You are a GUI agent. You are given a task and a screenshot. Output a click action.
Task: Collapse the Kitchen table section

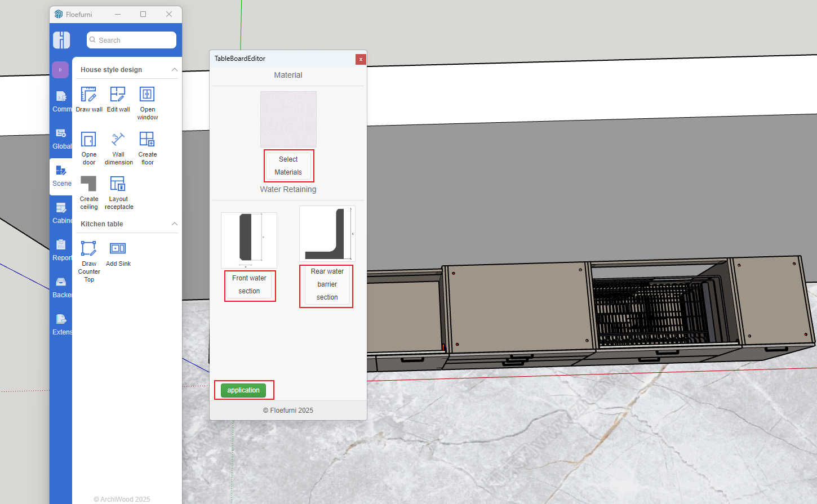coord(175,224)
